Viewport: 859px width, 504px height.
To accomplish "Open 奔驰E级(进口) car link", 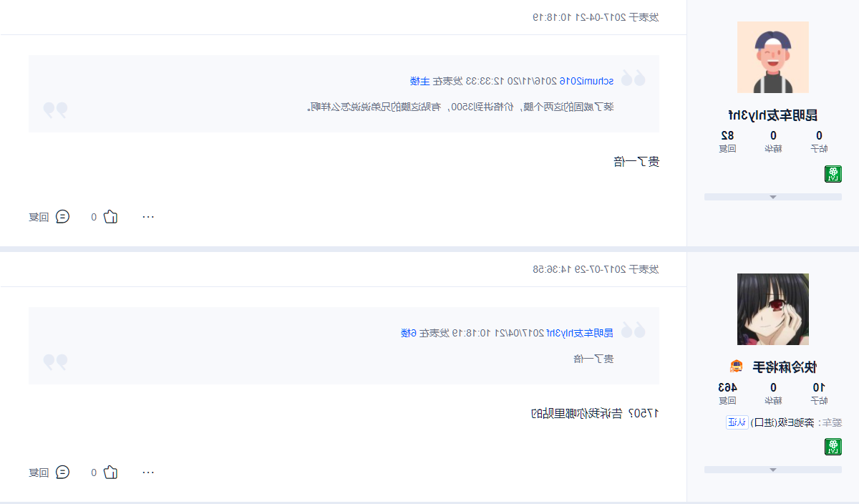I will pyautogui.click(x=783, y=422).
